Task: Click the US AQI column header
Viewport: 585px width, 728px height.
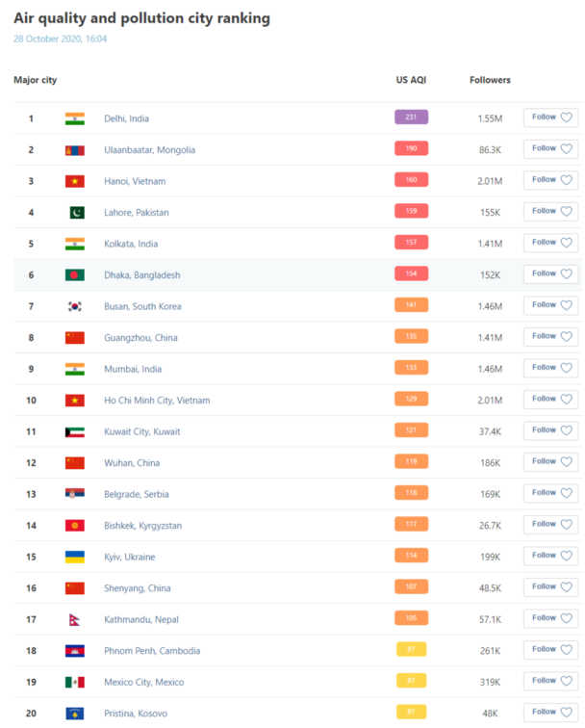Action: coord(411,80)
